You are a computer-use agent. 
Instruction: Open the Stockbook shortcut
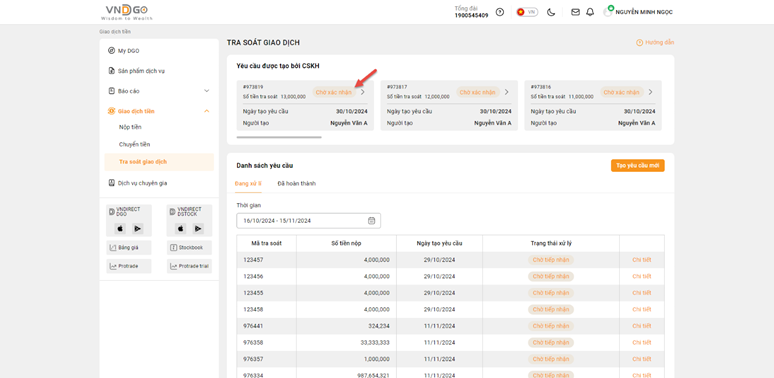(190, 247)
